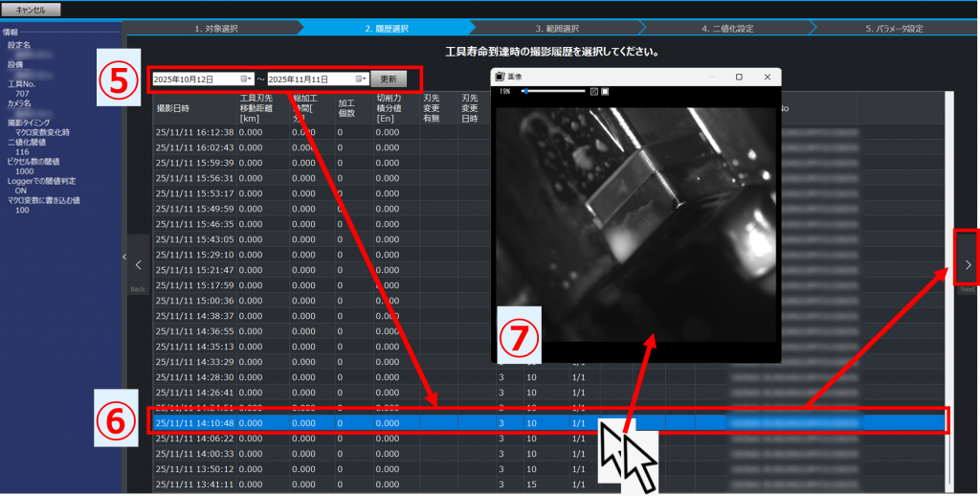This screenshot has height=496, width=980.
Task: Switch to the 1. 対象選択 step tab
Action: [x=216, y=29]
